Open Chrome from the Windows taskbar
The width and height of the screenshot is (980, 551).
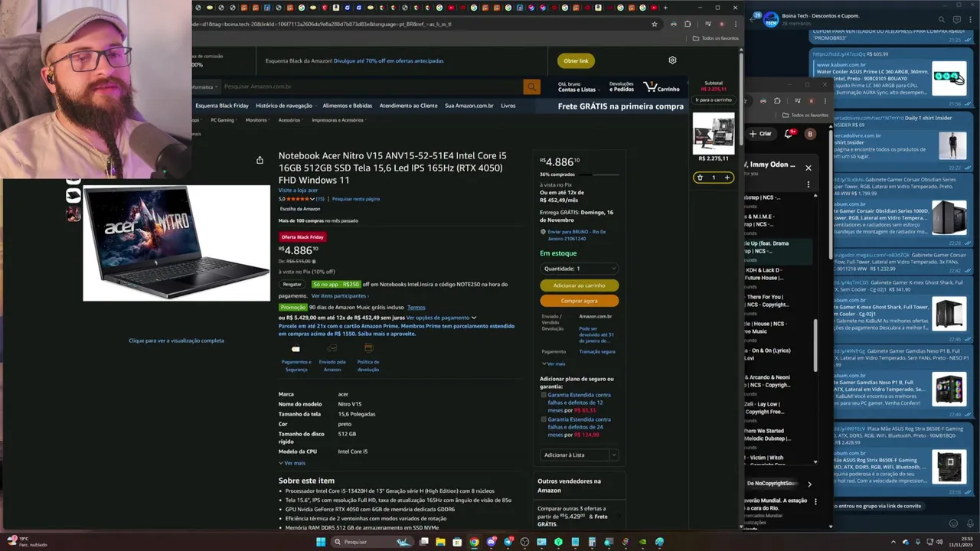coord(474,542)
